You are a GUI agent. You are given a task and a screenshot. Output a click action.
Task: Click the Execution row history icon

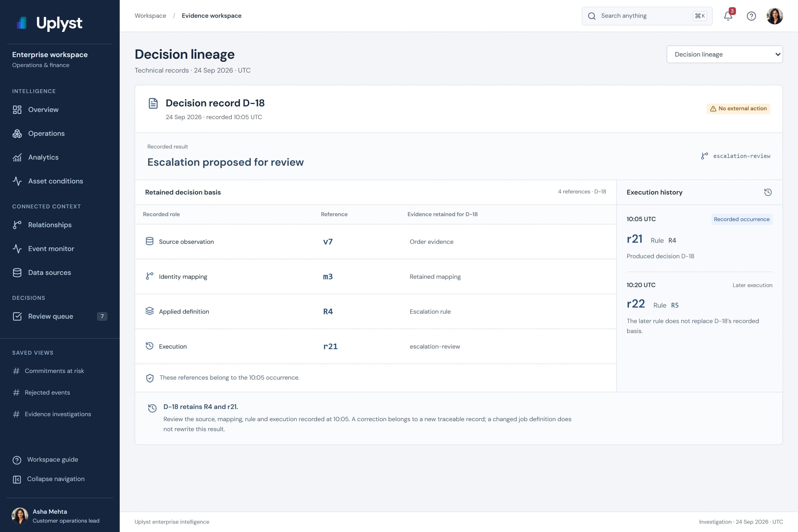pos(149,346)
